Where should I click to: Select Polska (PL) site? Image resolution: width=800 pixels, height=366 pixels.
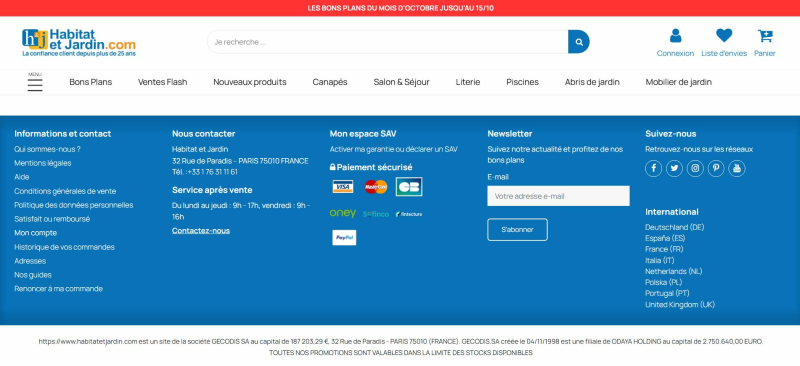pyautogui.click(x=664, y=282)
